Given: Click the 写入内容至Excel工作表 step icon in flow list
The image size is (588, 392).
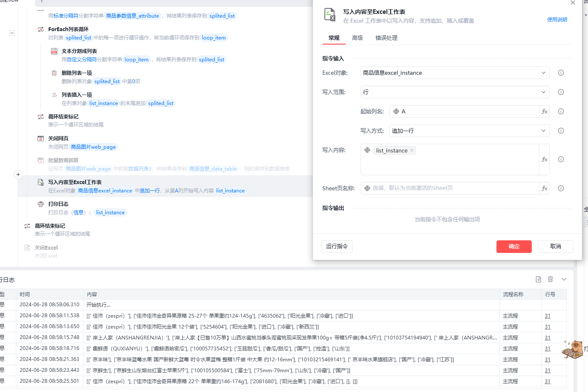Looking at the screenshot, I should [x=41, y=182].
